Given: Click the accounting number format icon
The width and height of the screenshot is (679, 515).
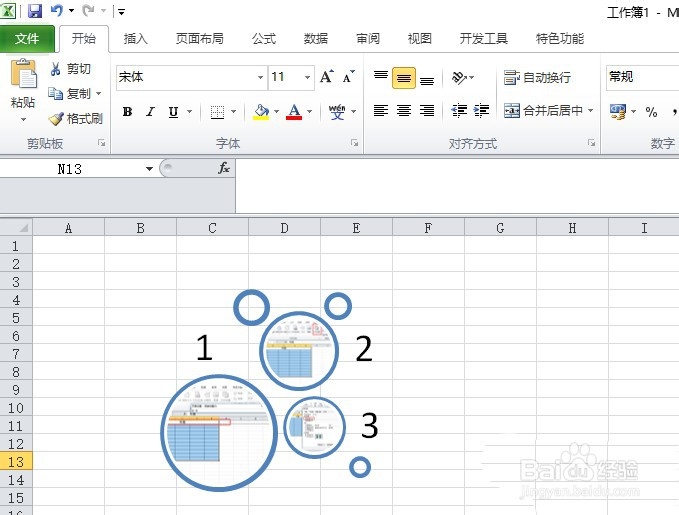Looking at the screenshot, I should pyautogui.click(x=618, y=112).
